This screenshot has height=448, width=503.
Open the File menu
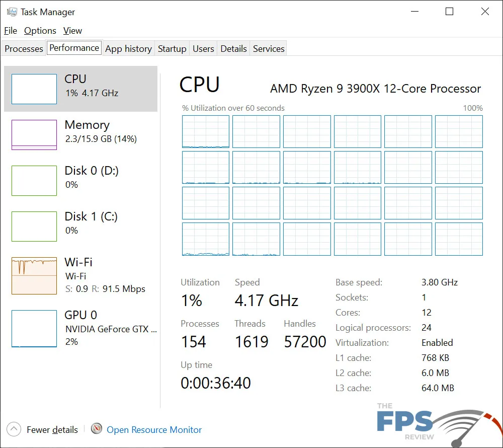11,31
